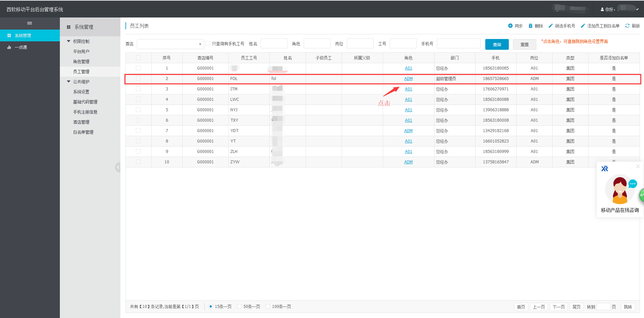The width and height of the screenshot is (644, 318).
Task: Collapse the side panel with arrow handle
Action: pos(118,167)
